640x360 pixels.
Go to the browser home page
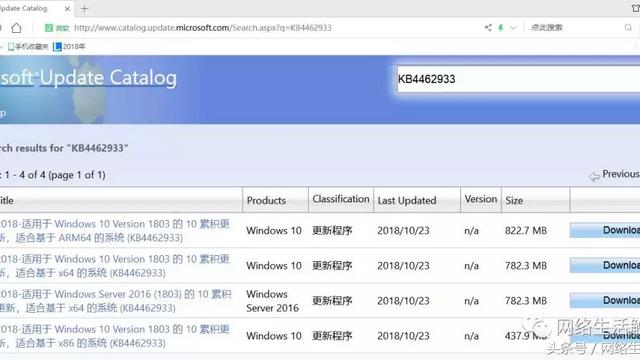click(16, 28)
